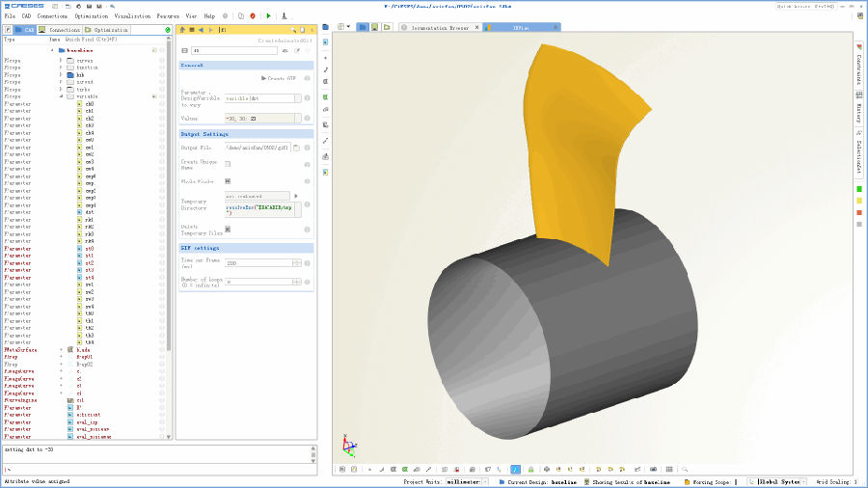
Task: Run the green play button in top toolbar
Action: 268,16
